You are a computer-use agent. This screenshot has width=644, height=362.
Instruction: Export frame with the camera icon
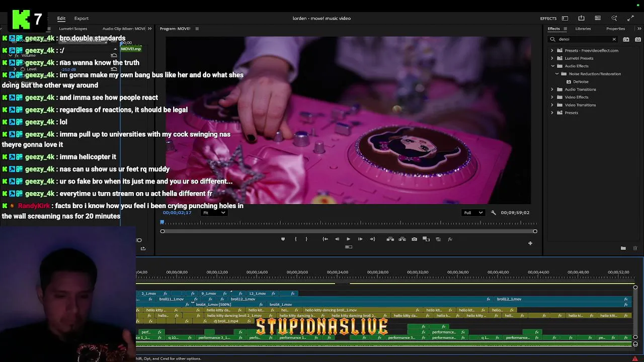point(414,239)
